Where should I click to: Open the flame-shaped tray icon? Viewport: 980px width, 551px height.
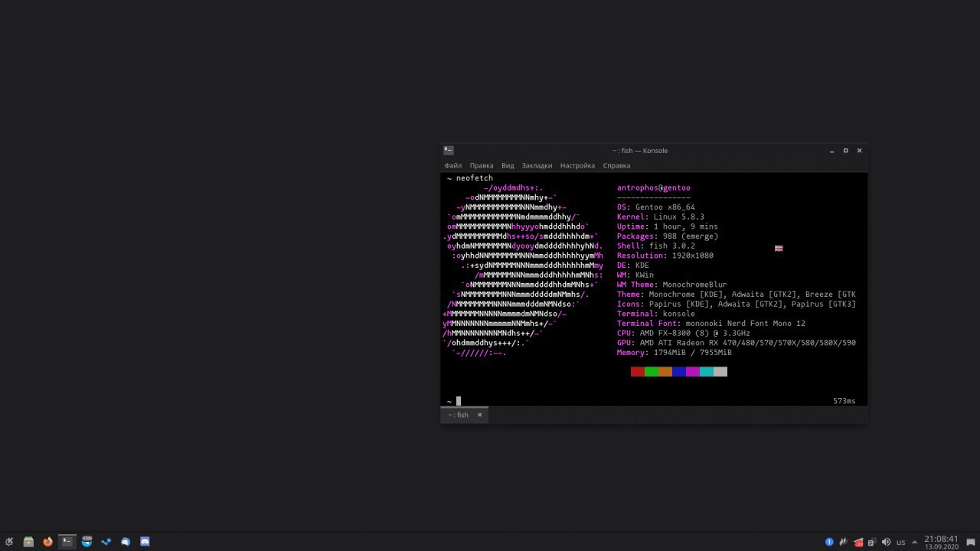click(844, 542)
